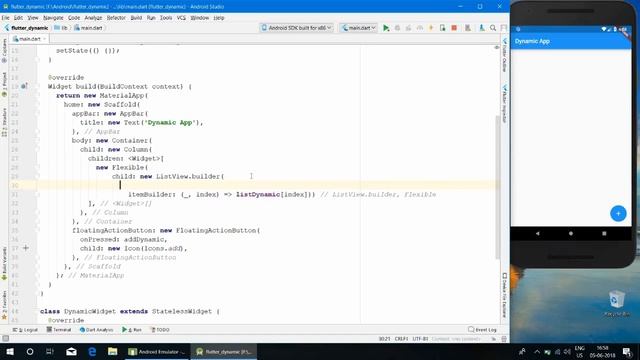Open SDK manager download icon

[x=482, y=28]
